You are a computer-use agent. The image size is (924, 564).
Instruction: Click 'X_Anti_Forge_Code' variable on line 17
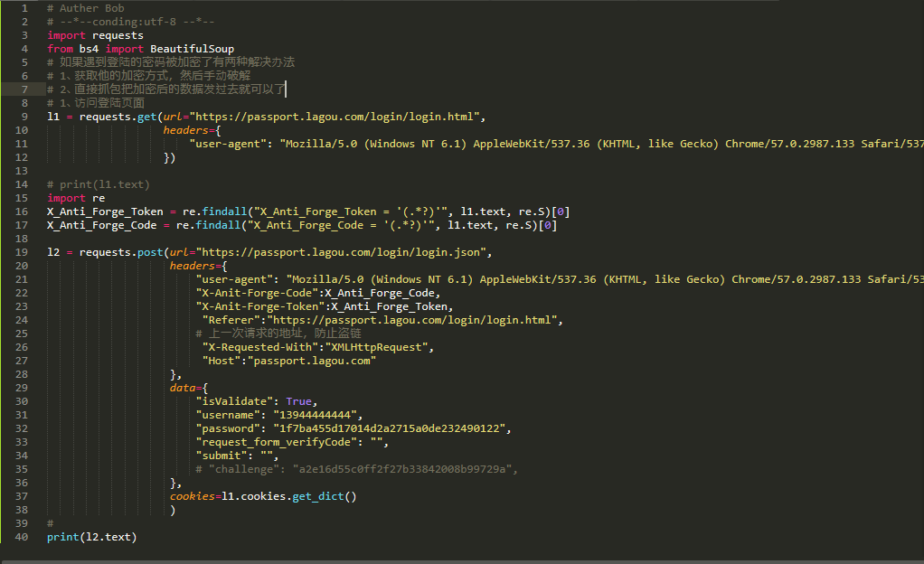[102, 225]
